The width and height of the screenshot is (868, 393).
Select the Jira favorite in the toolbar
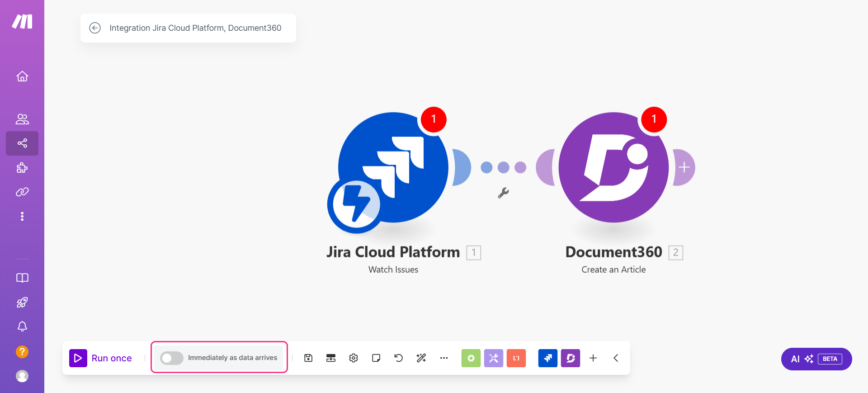click(548, 358)
